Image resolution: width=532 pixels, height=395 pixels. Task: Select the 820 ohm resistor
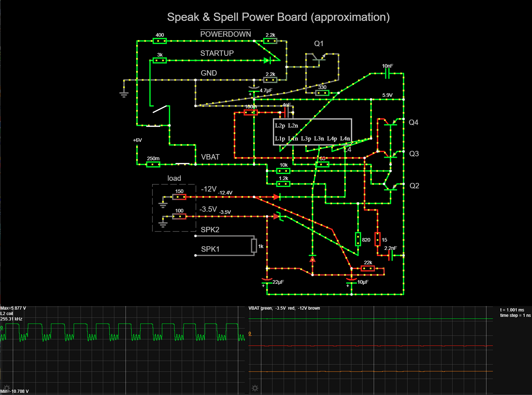point(358,239)
